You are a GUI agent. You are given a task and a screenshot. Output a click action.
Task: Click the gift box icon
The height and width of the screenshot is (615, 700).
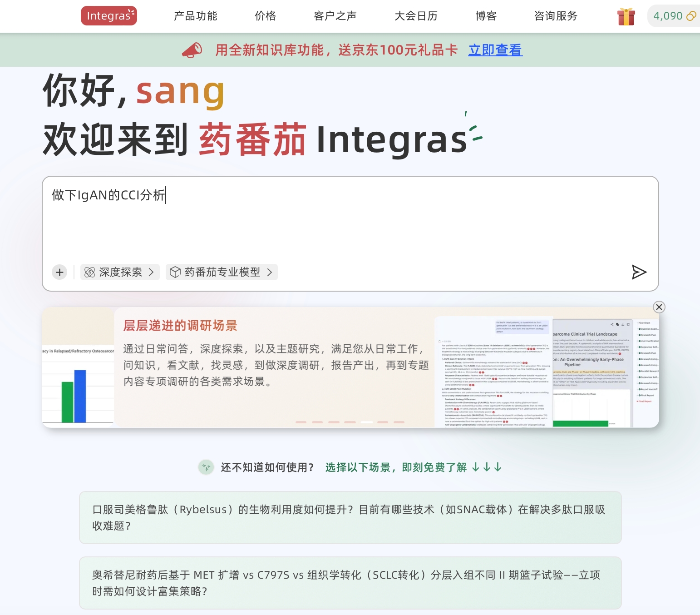626,16
